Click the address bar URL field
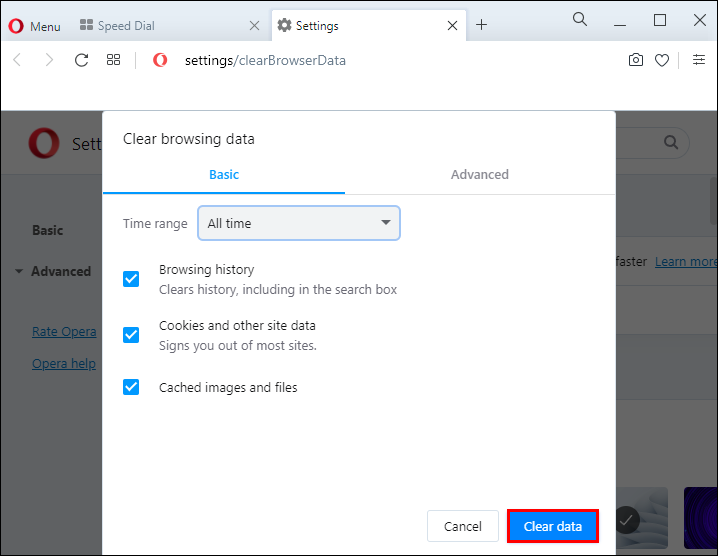 point(380,60)
